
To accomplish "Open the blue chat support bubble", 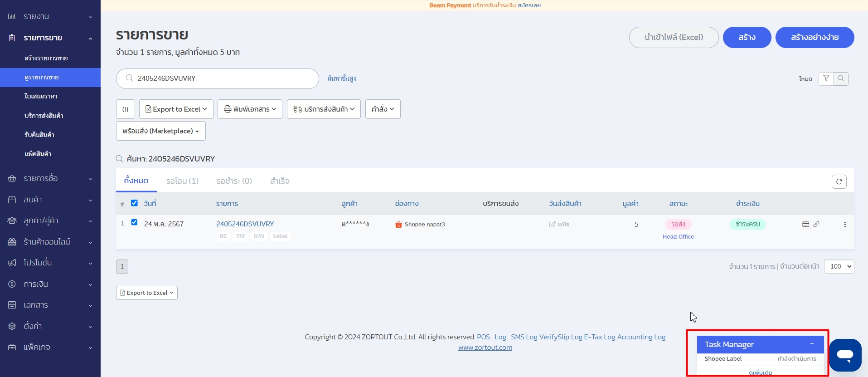I will point(845,355).
